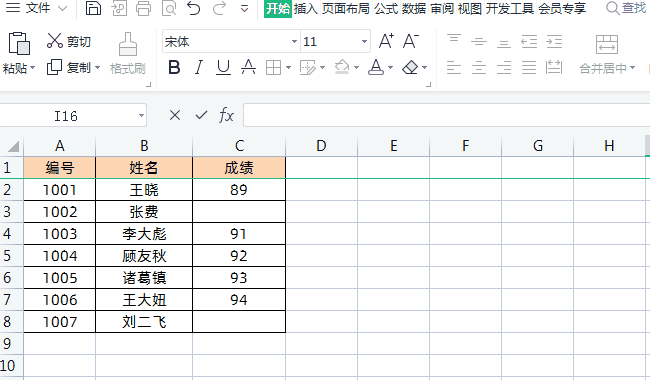Redo the last undone action

tap(219, 8)
